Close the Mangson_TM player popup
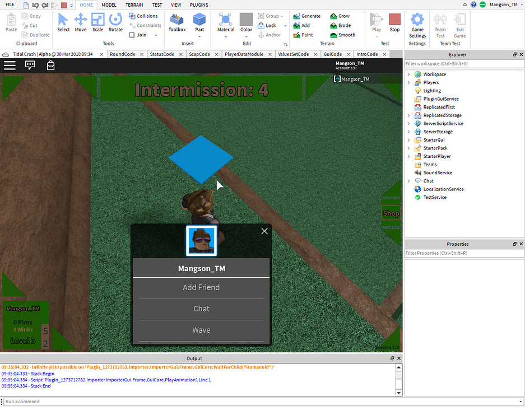 [264, 231]
